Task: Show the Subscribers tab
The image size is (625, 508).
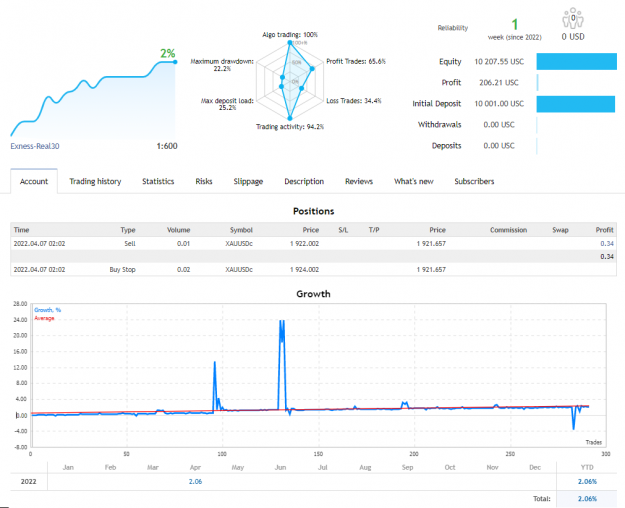Action: point(474,181)
